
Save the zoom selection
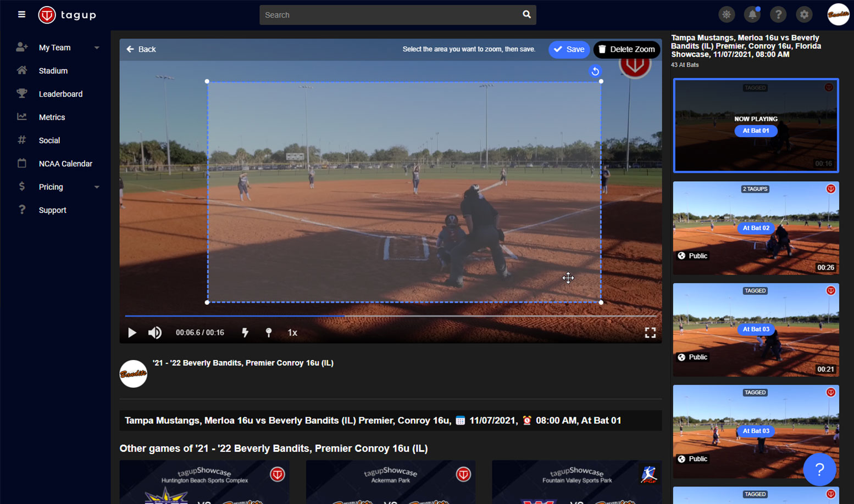[x=569, y=49]
